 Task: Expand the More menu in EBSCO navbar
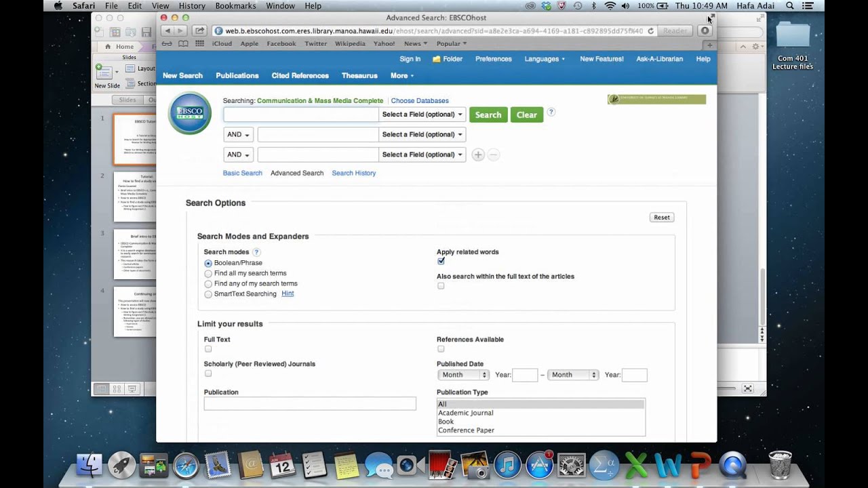coord(402,76)
